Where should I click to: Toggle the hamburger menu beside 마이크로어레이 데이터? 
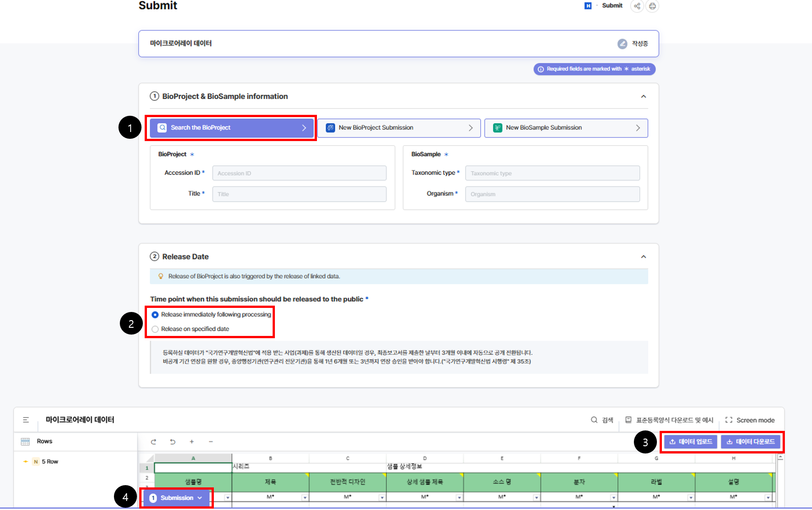26,420
